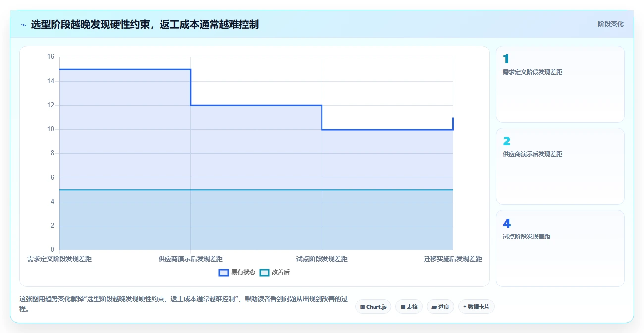Toggle the 原有状态 legend entry
This screenshot has height=333, width=644.
(237, 272)
